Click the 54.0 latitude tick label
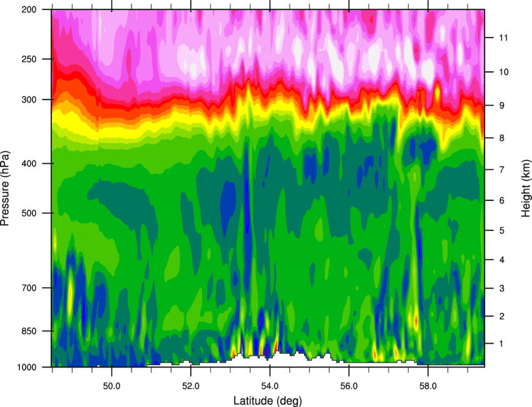The width and height of the screenshot is (532, 407). click(x=270, y=386)
